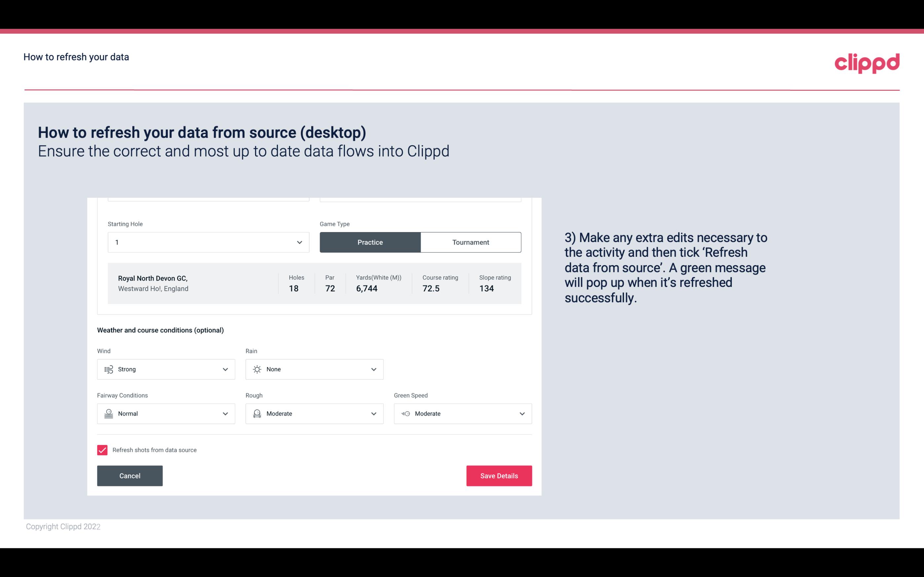Image resolution: width=924 pixels, height=577 pixels.
Task: Click the Clippd logo icon
Action: [867, 62]
